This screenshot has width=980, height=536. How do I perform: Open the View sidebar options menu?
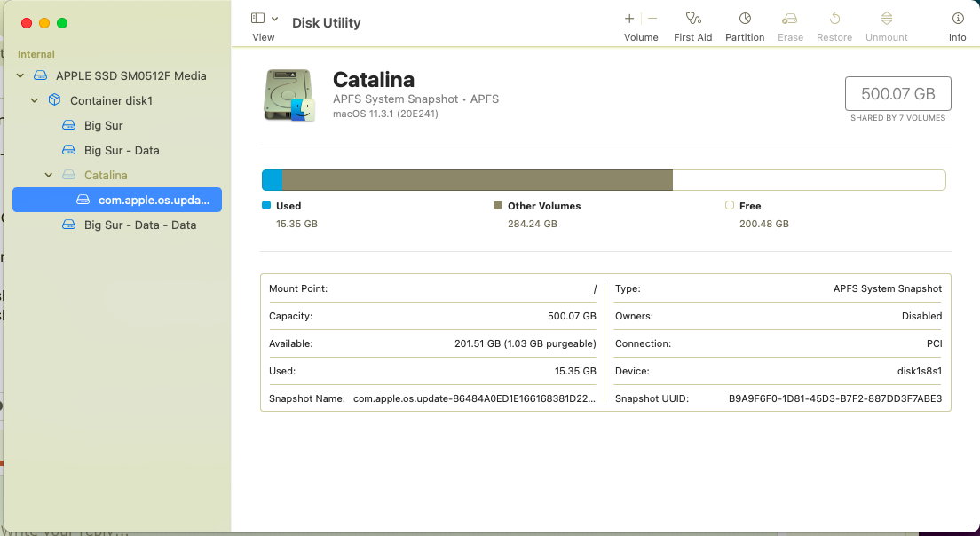[274, 19]
